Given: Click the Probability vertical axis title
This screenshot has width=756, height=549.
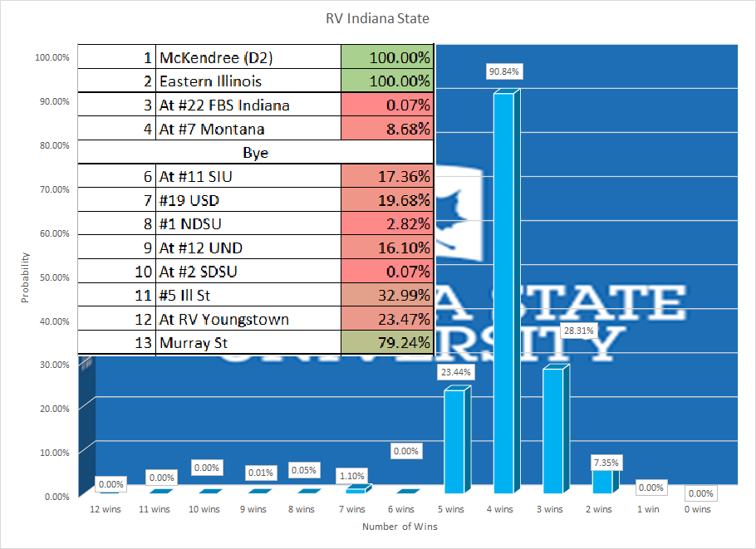Looking at the screenshot, I should [x=25, y=277].
